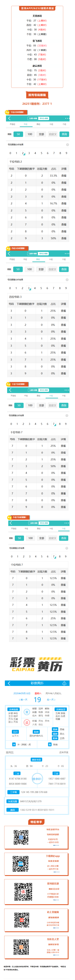This screenshot has height=980, width=75.
Task: Click the back arrow in 彩票黄历 header
Action: (9, 683)
